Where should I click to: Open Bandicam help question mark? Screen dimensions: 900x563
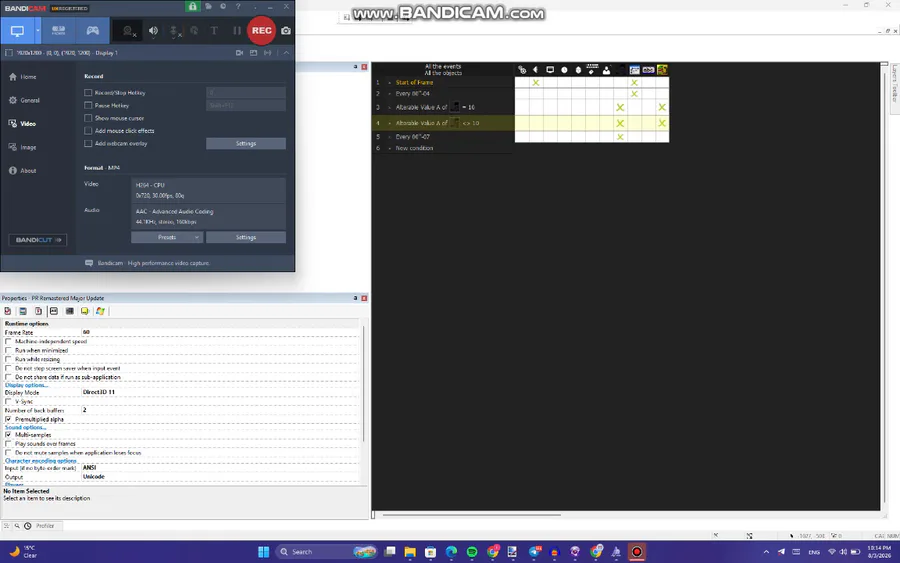[x=238, y=6]
